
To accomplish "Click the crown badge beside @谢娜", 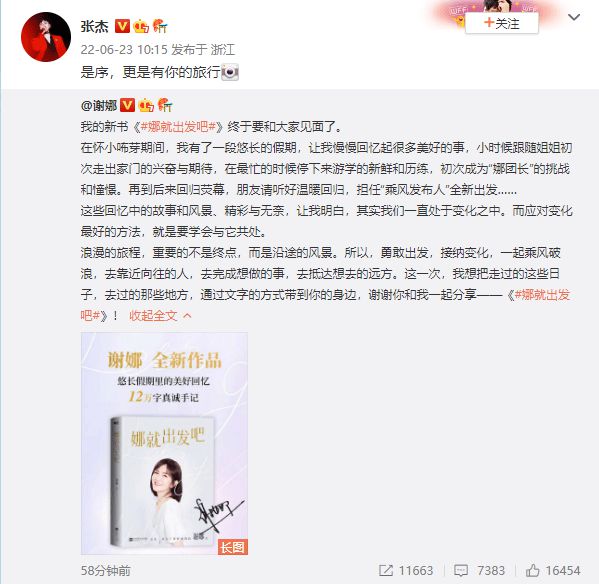I will (x=146, y=105).
